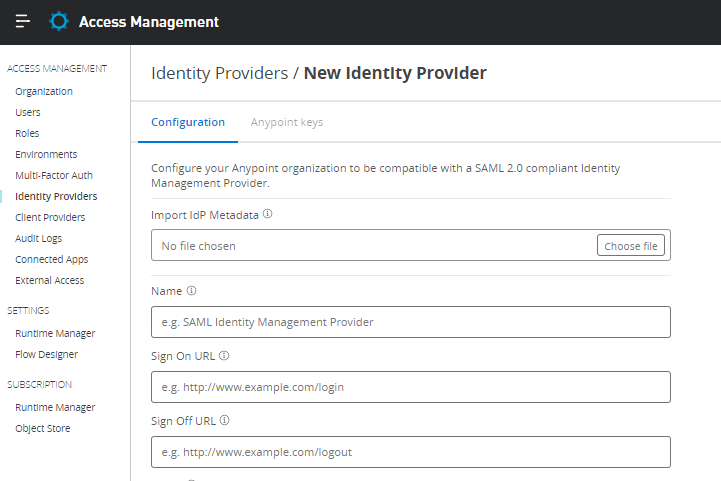Select Identity Providers in the sidebar
This screenshot has height=481, width=721.
[x=56, y=196]
